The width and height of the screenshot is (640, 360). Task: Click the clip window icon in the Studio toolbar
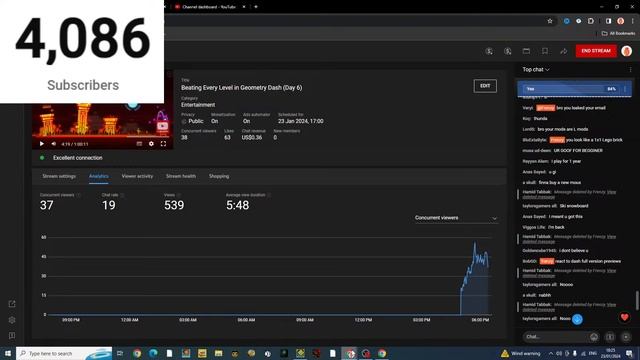coord(526,51)
